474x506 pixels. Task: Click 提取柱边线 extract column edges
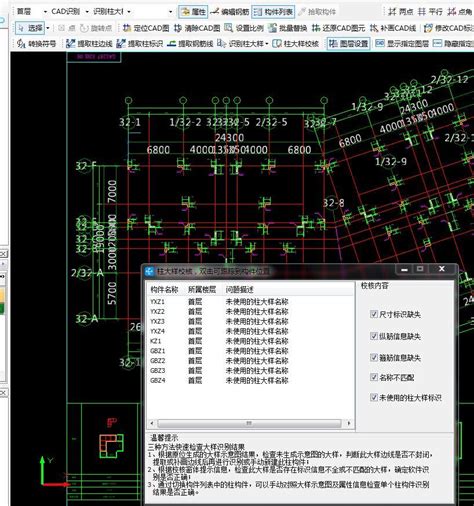89,44
